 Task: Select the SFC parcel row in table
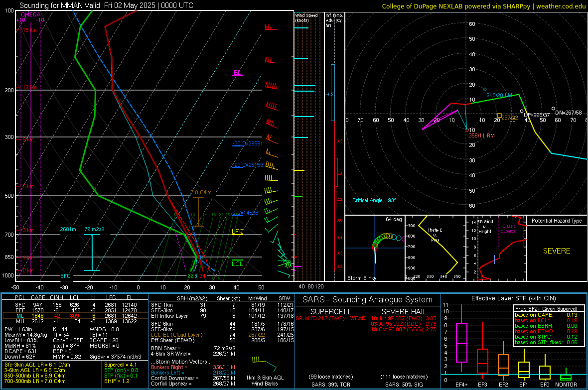75,305
